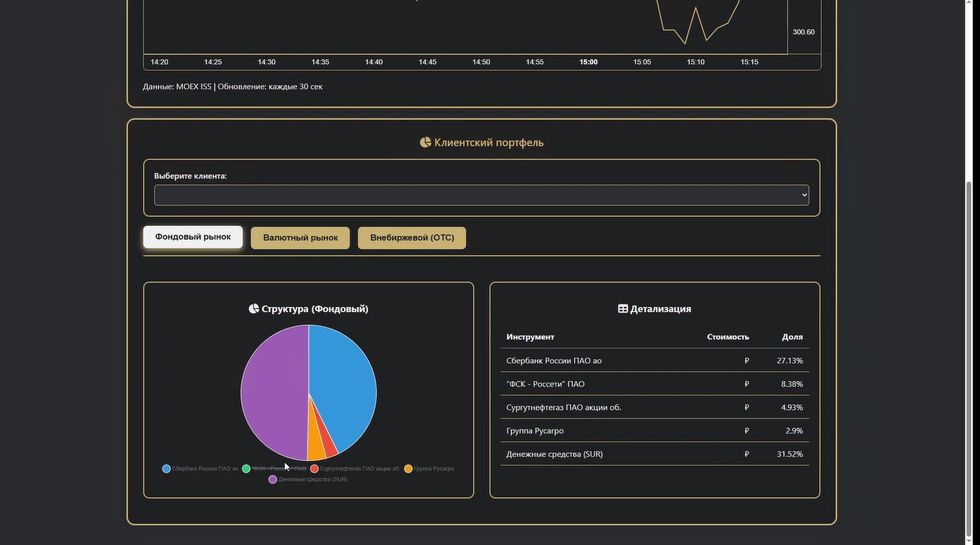The image size is (980, 545).
Task: Click the pie icon beside Клиентский портфель
Action: tap(425, 142)
